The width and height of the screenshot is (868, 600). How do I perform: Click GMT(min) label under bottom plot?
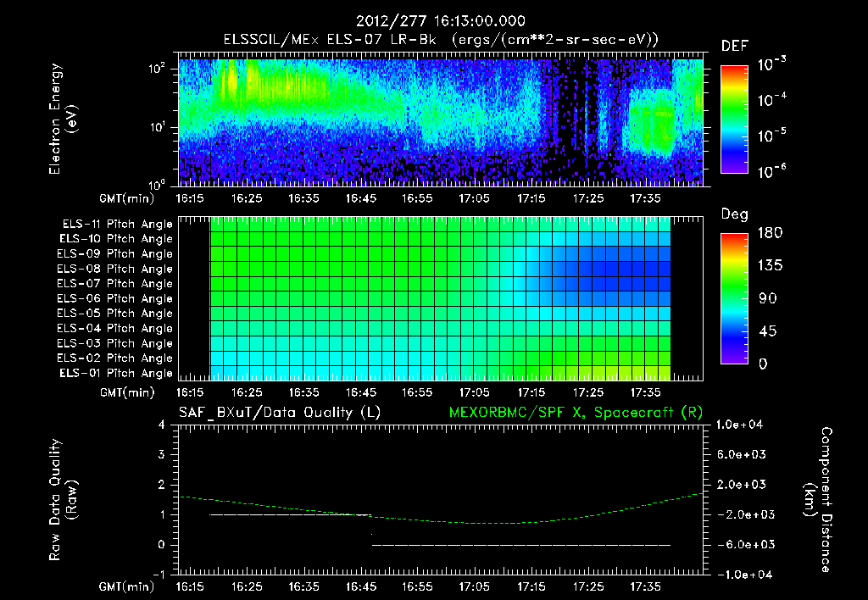tap(127, 587)
